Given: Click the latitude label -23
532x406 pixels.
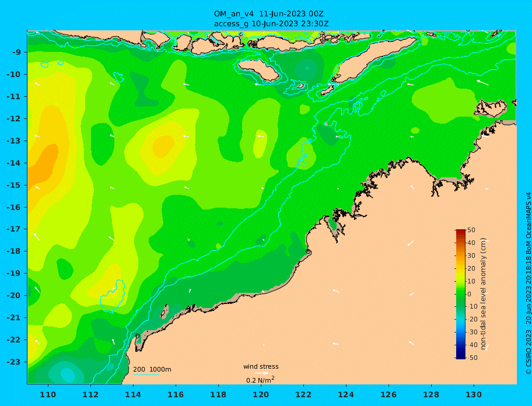Looking at the screenshot, I should click(14, 362).
